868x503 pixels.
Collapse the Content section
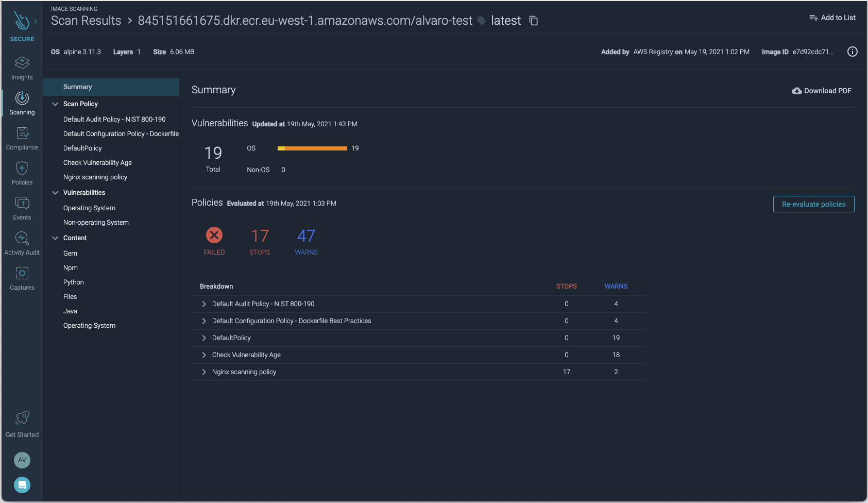pyautogui.click(x=55, y=238)
